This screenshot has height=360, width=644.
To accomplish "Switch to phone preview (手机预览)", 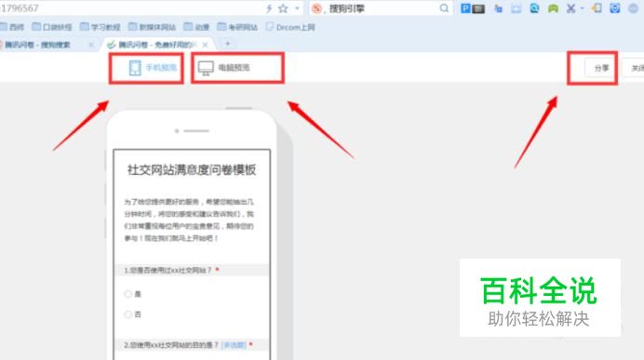I will point(153,68).
